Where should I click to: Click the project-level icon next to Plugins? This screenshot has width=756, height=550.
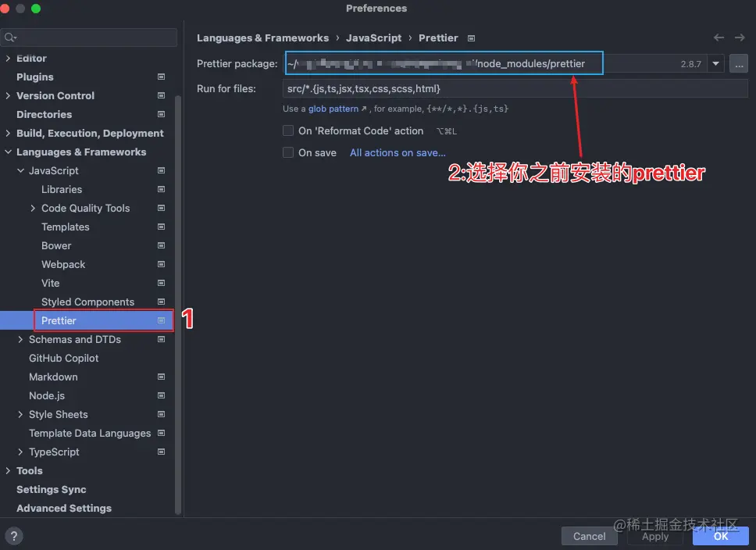161,77
